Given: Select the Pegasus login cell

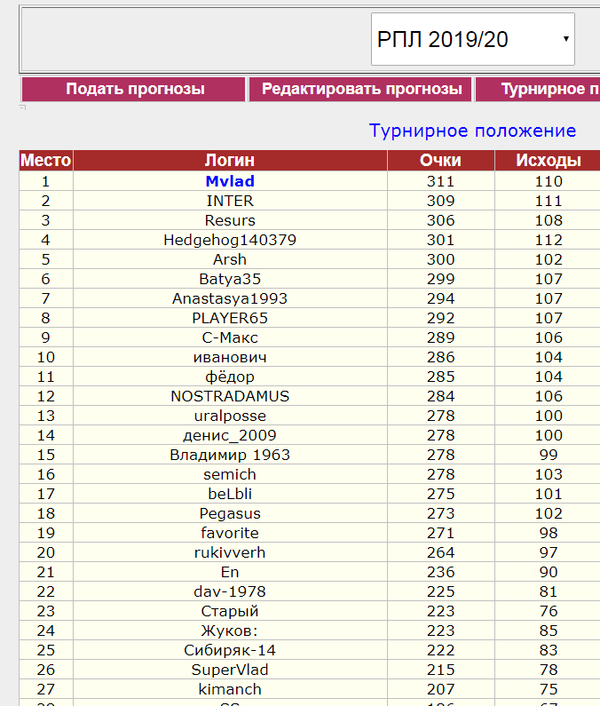Looking at the screenshot, I should point(230,513).
